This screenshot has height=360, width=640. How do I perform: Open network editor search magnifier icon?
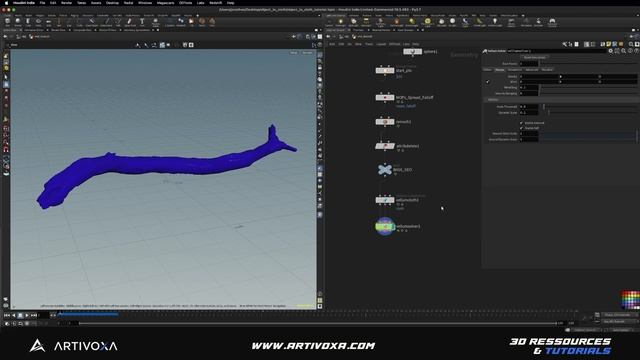point(631,44)
